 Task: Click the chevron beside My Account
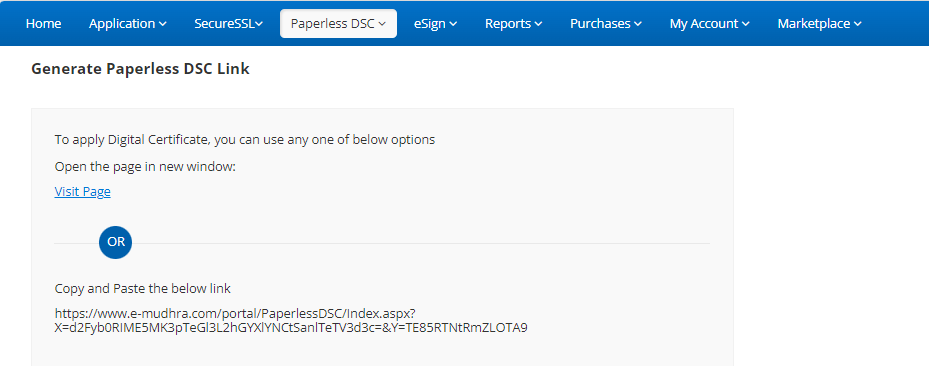(x=745, y=24)
